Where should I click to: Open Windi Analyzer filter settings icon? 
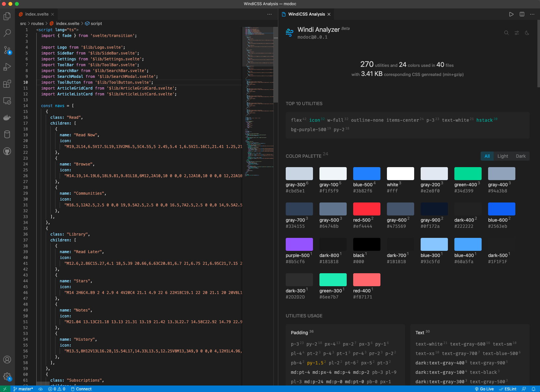(x=517, y=33)
